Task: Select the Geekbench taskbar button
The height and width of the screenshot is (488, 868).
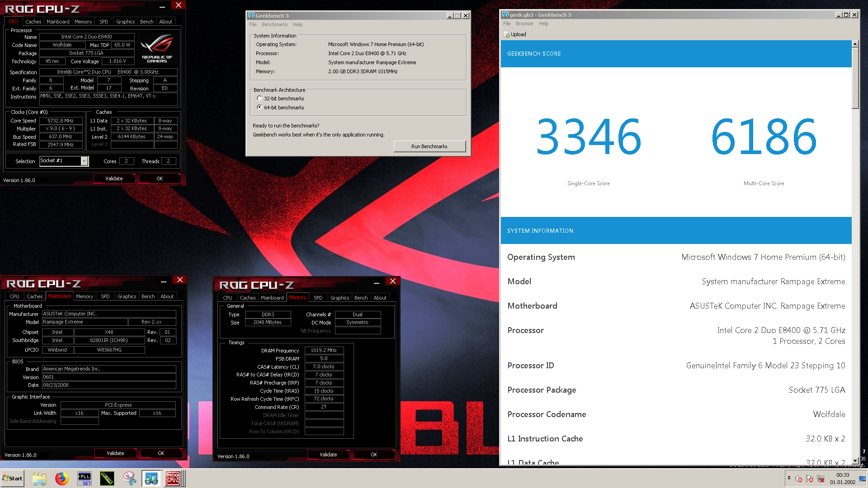Action: point(151,479)
